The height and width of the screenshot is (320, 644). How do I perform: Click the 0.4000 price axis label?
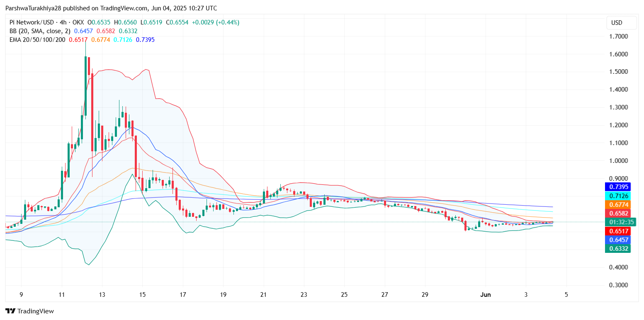click(x=617, y=267)
